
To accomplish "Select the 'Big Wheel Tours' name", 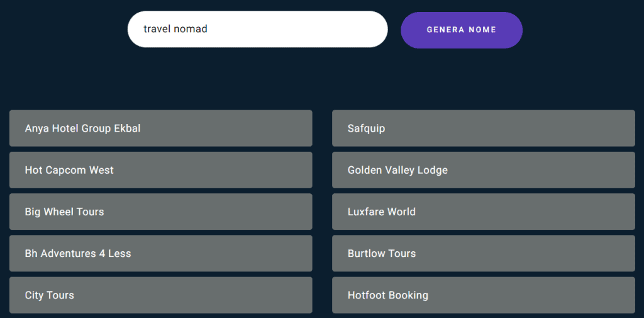I will [x=160, y=212].
